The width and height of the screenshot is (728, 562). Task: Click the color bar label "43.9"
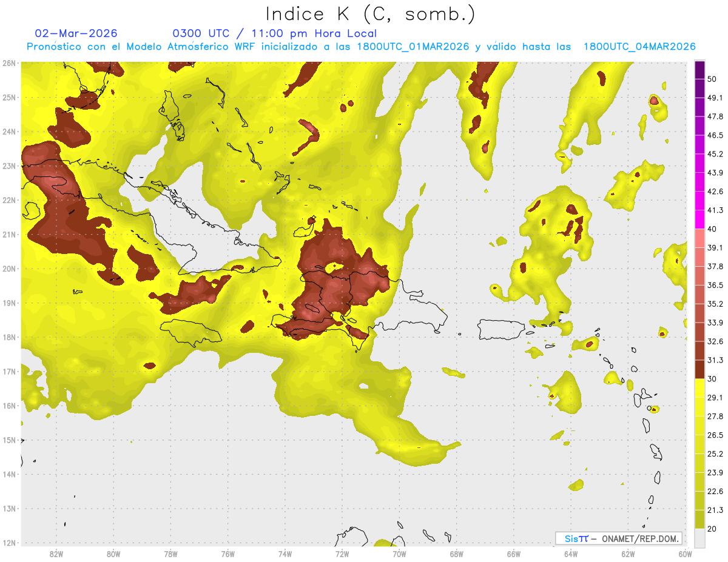715,173
